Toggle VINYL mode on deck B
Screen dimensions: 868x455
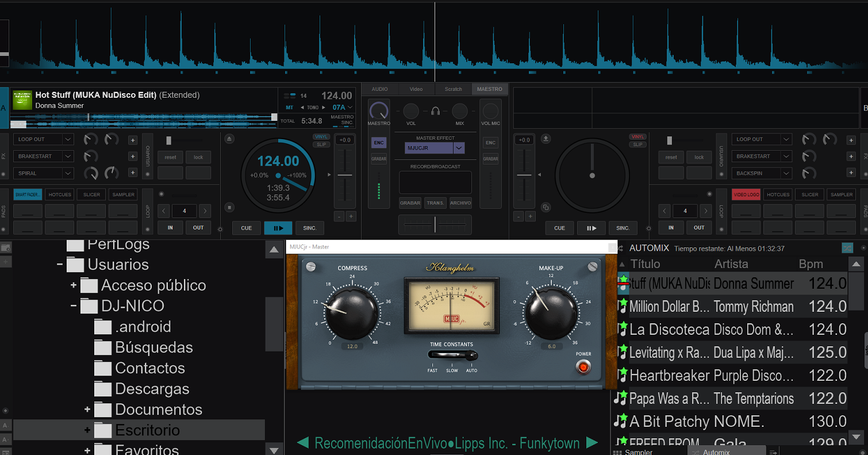(637, 137)
